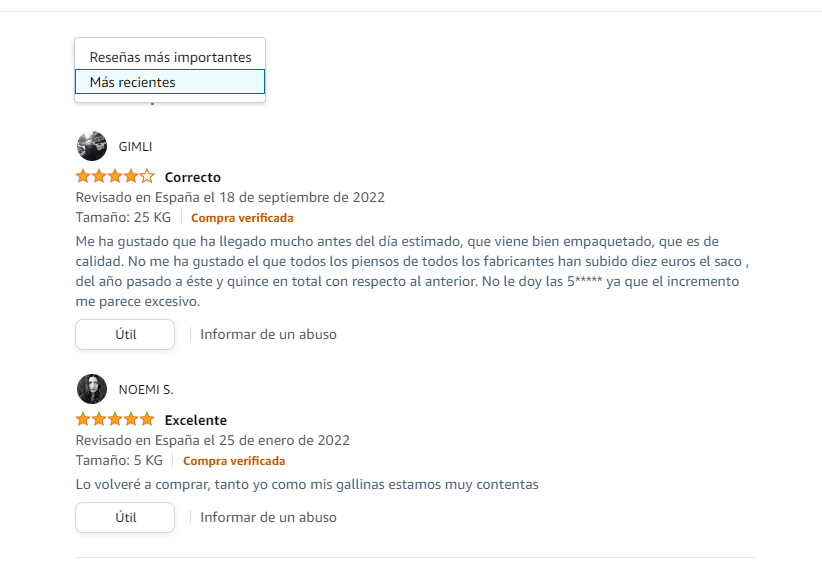
Task: Click the "Tamaño: 25 KG" size label
Action: tap(123, 217)
